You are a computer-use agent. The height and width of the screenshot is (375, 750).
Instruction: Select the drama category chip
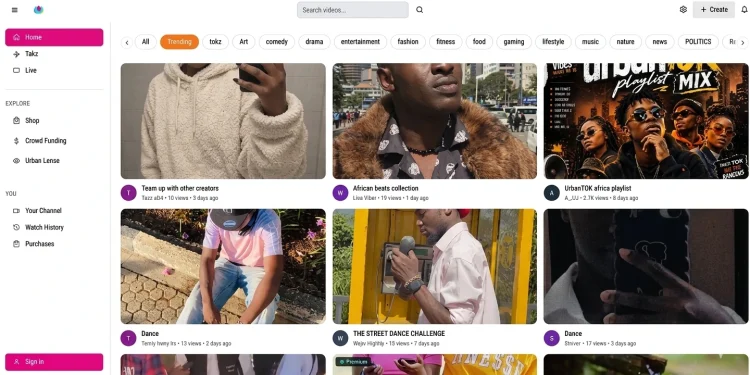[x=314, y=42]
